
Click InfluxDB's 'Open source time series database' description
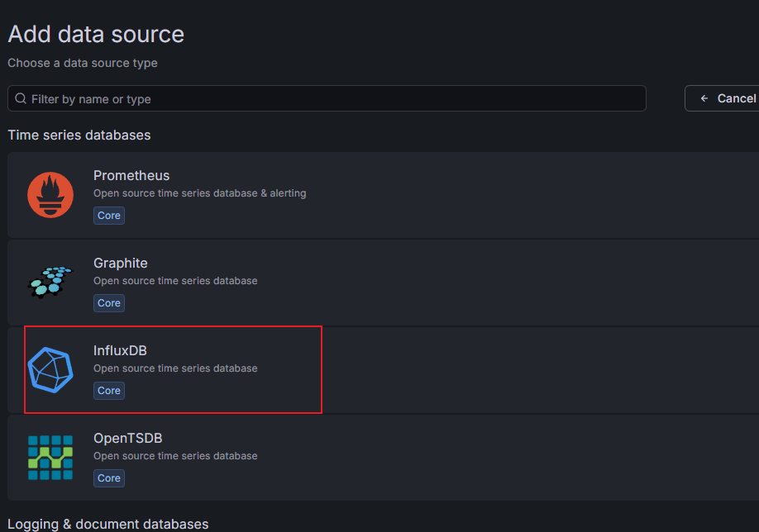point(175,368)
